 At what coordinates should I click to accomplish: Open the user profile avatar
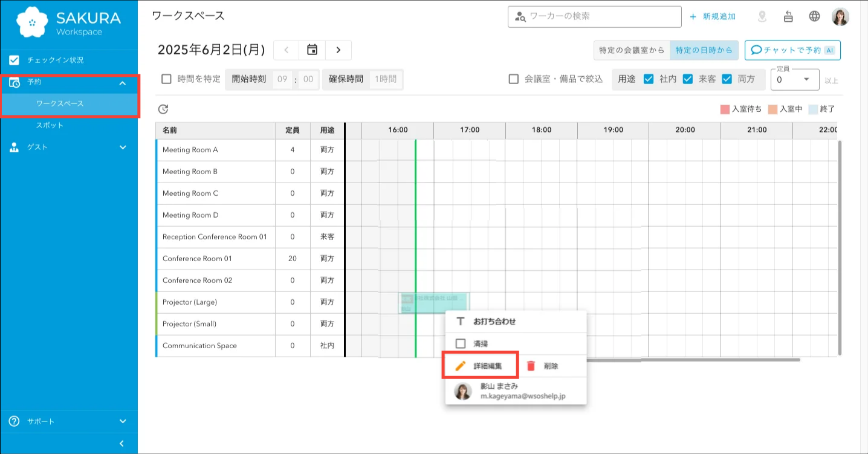(x=840, y=17)
